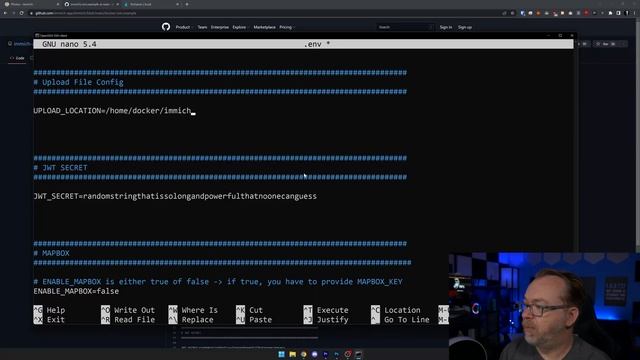
Task: Click the nano 'Exit' shortcut label
Action: [56, 320]
